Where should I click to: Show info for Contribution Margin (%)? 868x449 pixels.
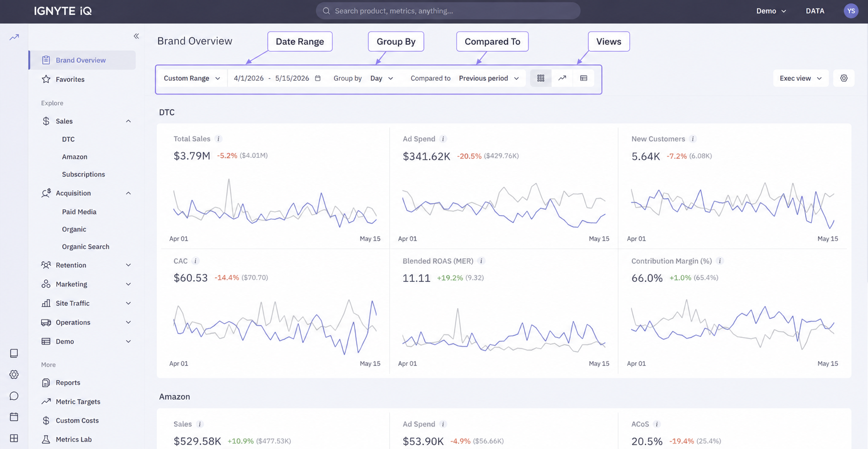click(720, 261)
